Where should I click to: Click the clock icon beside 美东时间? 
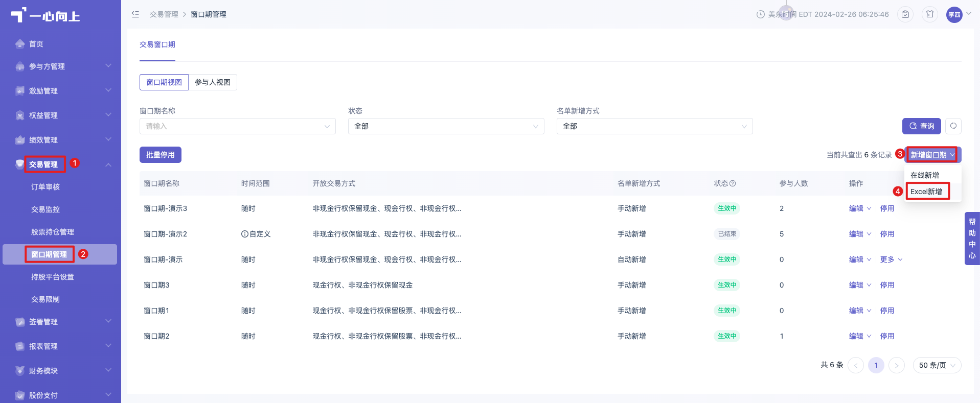click(761, 14)
